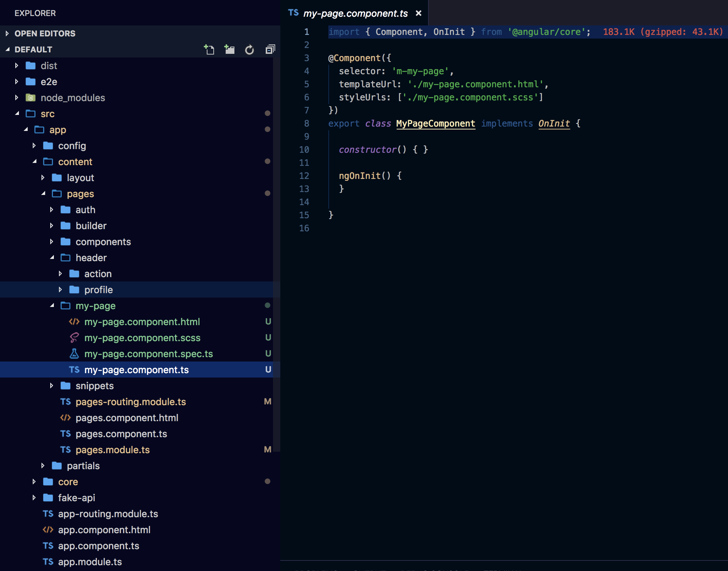Image resolution: width=728 pixels, height=571 pixels.
Task: Click the my-page open-folder icon
Action: click(66, 306)
